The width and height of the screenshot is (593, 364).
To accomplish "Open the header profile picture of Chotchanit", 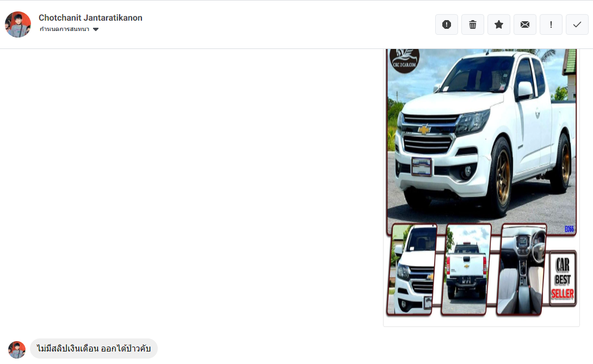I will pyautogui.click(x=18, y=24).
